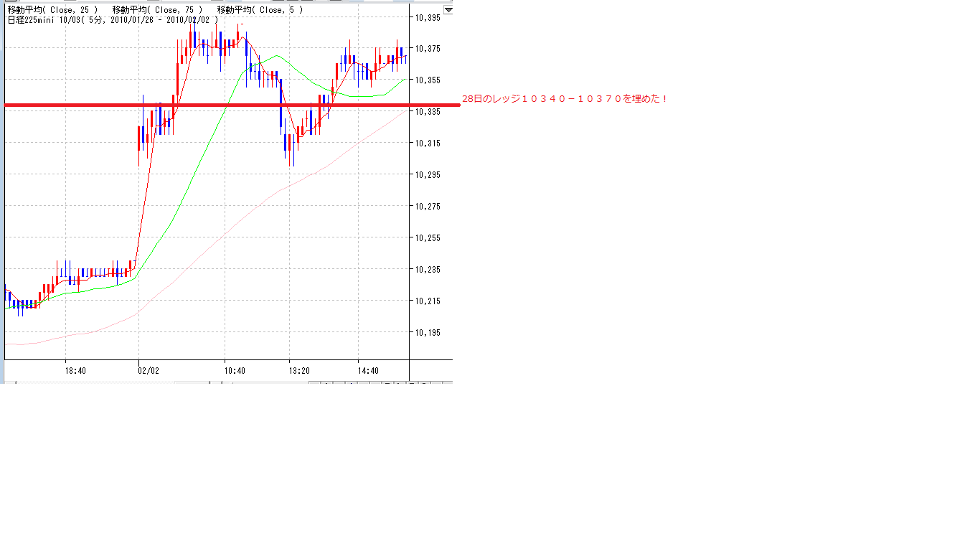Image resolution: width=980 pixels, height=551 pixels.
Task: Select the 移動平均( Close, 75 ) indicator label
Action: 157,10
